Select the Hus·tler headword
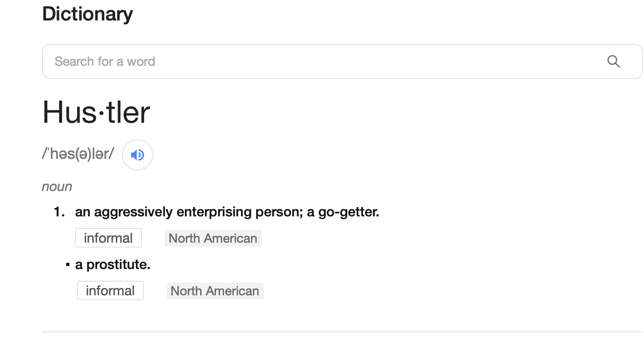The height and width of the screenshot is (346, 644). point(96,113)
